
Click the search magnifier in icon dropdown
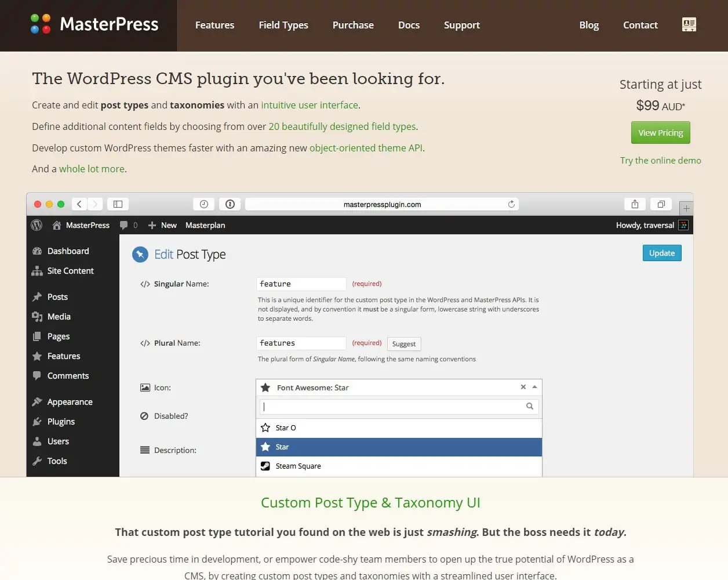530,407
